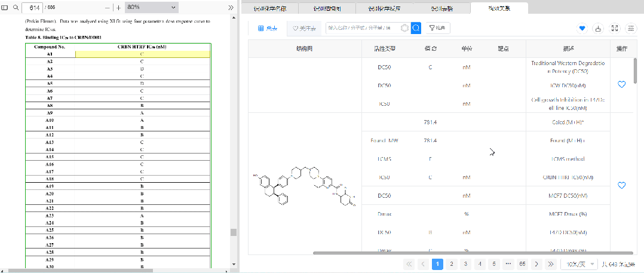This screenshot has height=273, width=644.
Task: Go to previous results page
Action: click(x=423, y=264)
